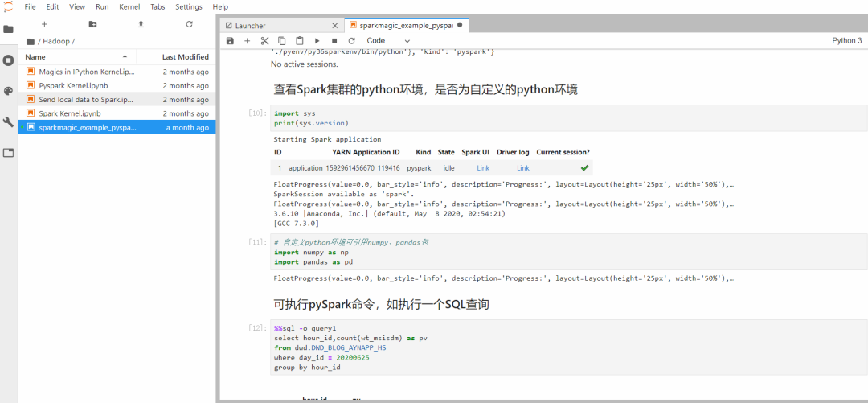Click the 'No active sessions.' output text
The height and width of the screenshot is (403, 868).
coord(305,64)
